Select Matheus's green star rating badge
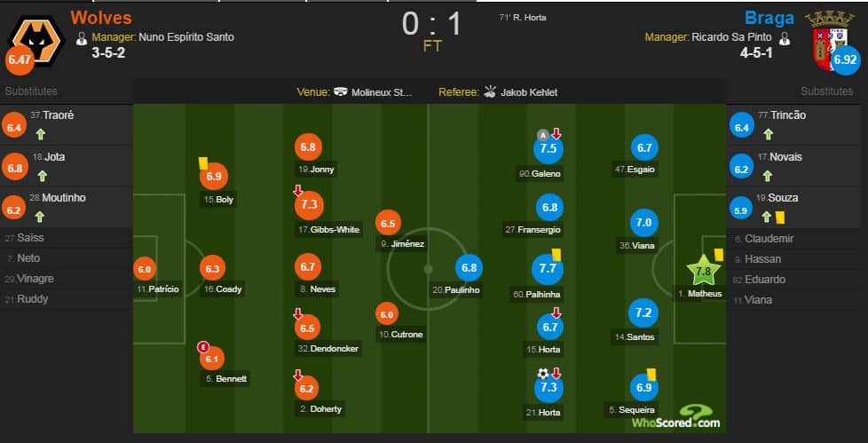This screenshot has height=443, width=868. (x=703, y=271)
